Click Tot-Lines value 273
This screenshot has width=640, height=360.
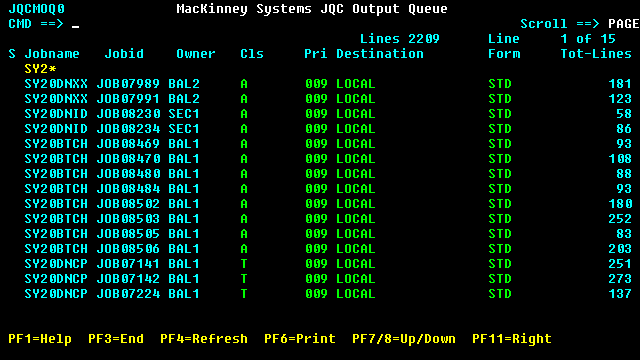620,279
